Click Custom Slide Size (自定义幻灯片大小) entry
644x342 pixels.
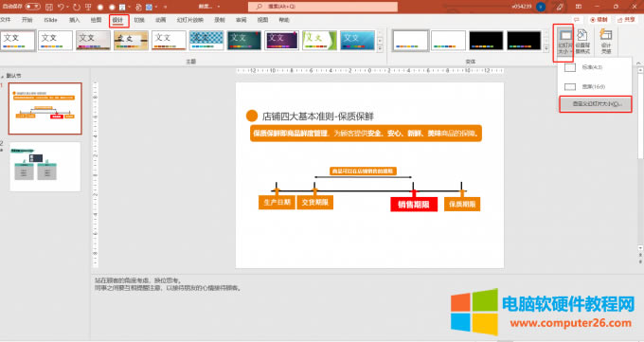(x=596, y=104)
